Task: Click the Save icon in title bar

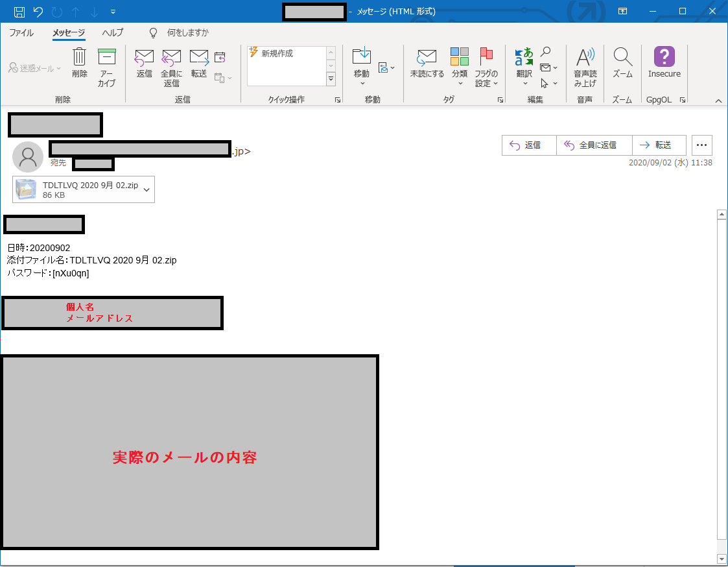Action: point(19,12)
